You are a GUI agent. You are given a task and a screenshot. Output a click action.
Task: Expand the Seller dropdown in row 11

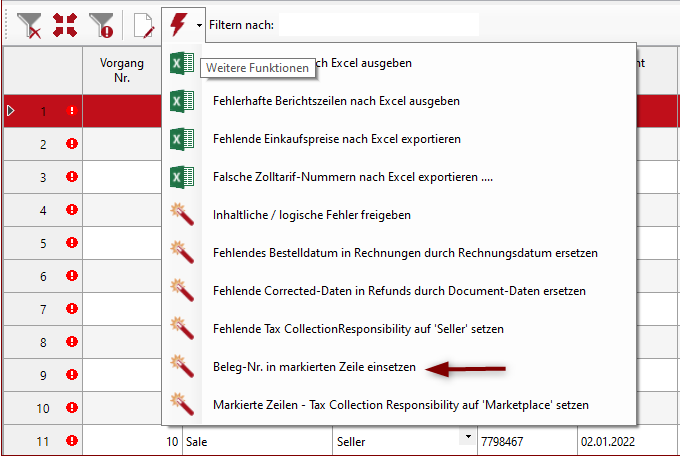pyautogui.click(x=465, y=437)
